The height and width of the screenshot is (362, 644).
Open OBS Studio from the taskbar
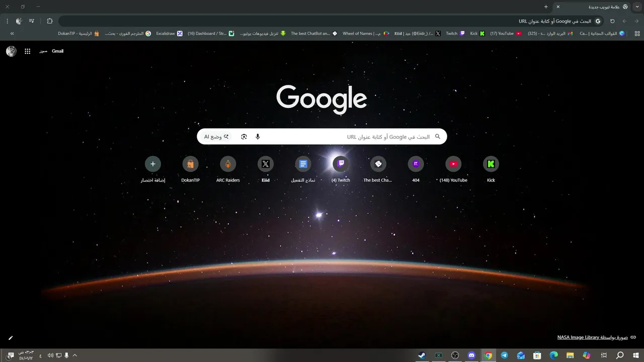point(455,355)
